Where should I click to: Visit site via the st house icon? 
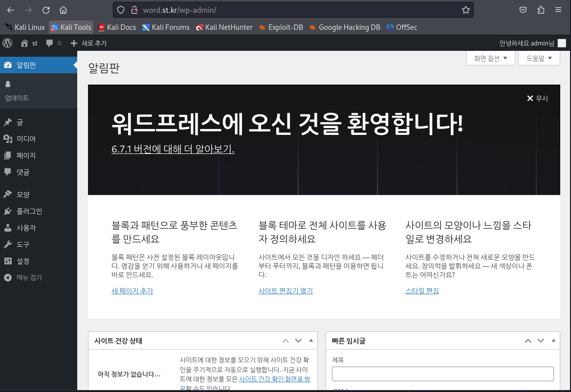(x=29, y=44)
